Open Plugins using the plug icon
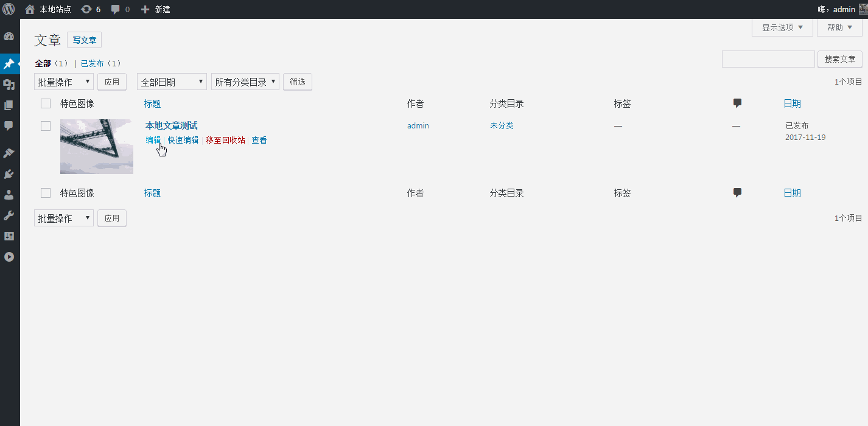This screenshot has width=868, height=426. pos(10,173)
